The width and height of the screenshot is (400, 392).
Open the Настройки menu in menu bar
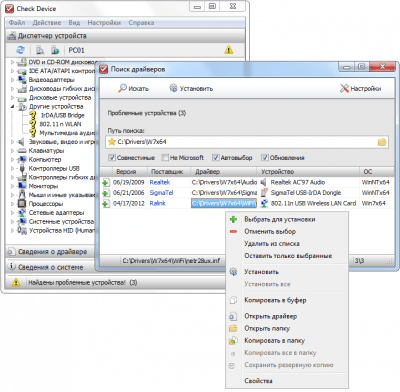[x=104, y=23]
